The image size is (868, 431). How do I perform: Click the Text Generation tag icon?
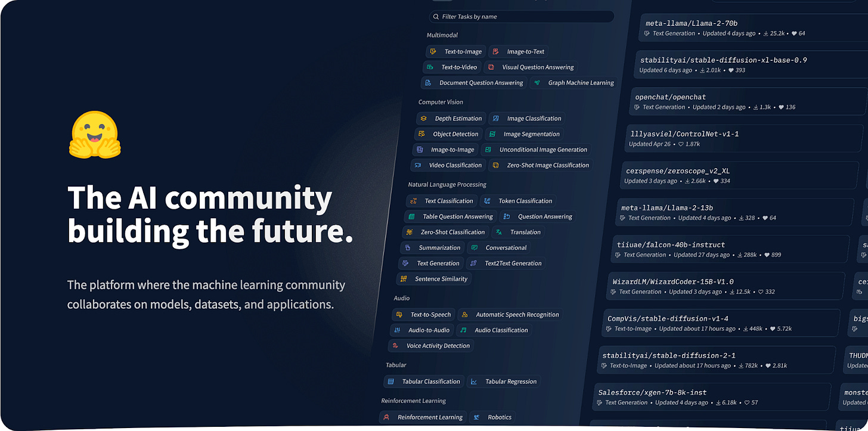(406, 263)
